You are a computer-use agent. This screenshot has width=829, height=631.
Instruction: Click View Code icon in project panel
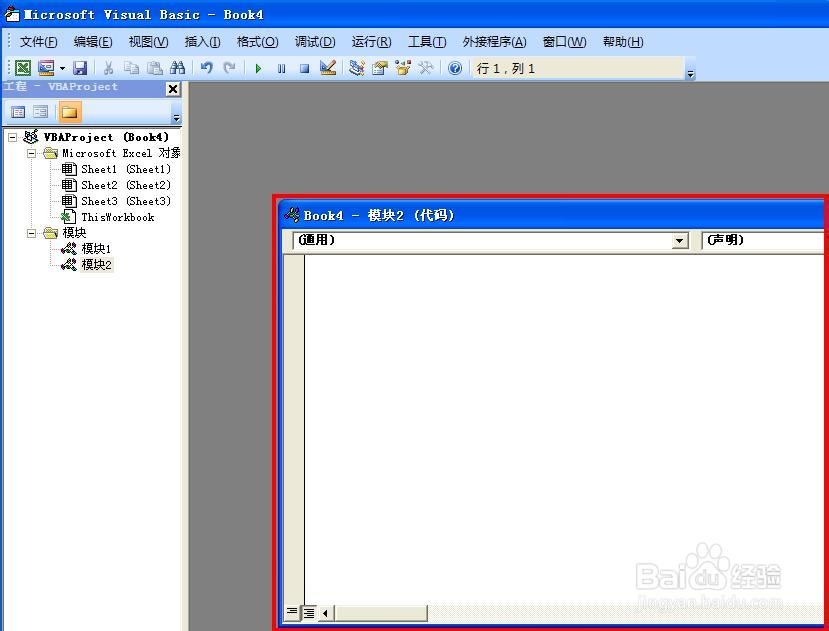tap(18, 112)
